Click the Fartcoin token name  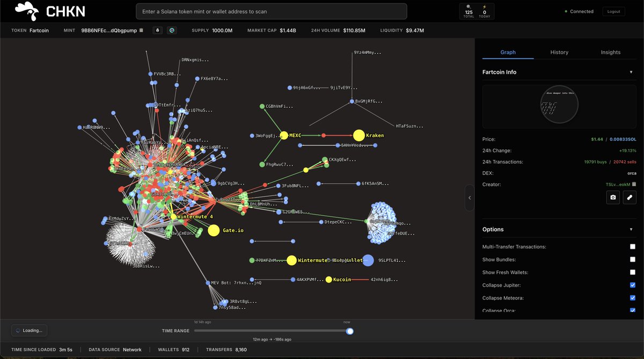click(x=39, y=31)
